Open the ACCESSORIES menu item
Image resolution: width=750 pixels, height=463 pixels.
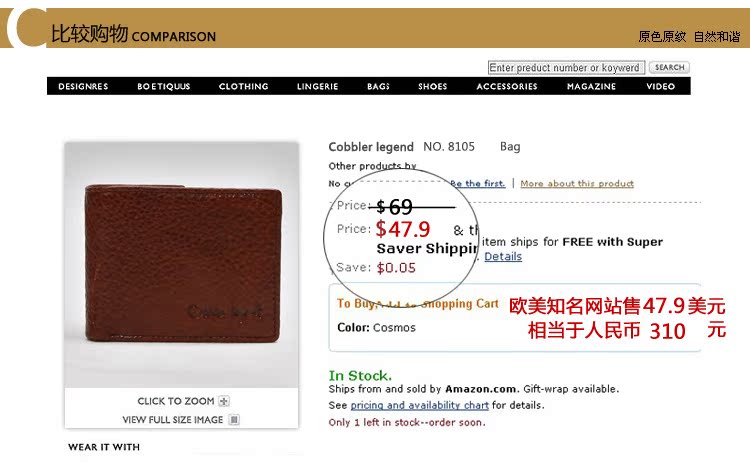(507, 87)
